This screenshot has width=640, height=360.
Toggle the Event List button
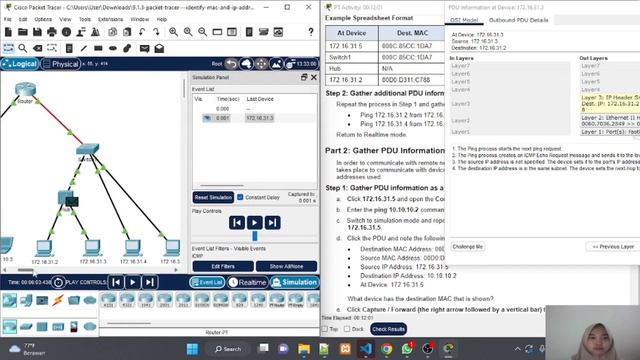[x=207, y=282]
